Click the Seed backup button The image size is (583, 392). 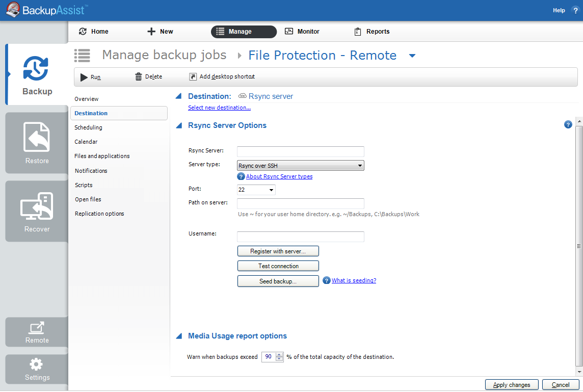278,281
